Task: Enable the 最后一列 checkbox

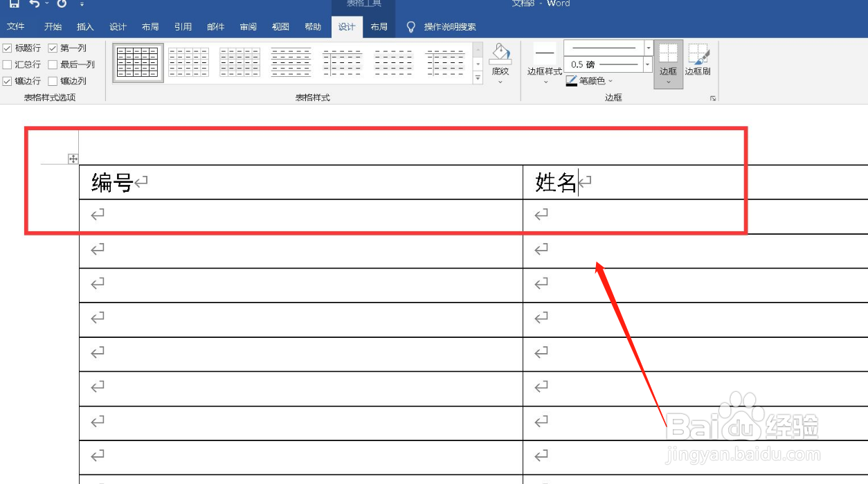Action: [53, 64]
